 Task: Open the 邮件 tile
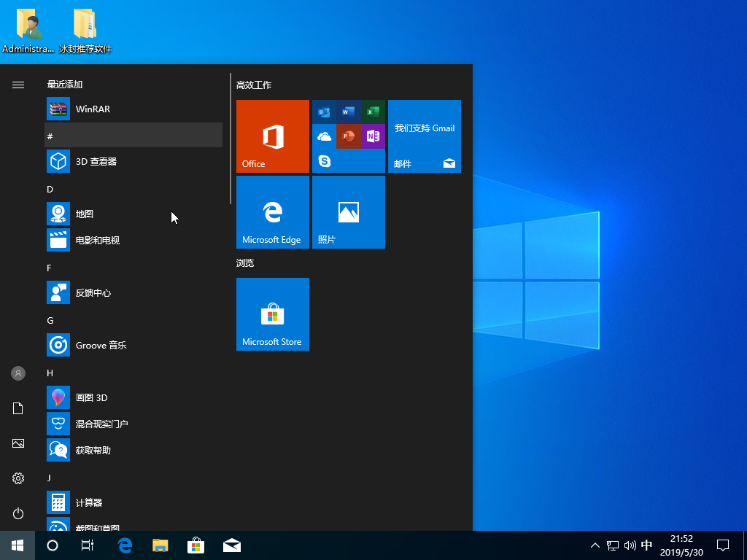point(424,136)
